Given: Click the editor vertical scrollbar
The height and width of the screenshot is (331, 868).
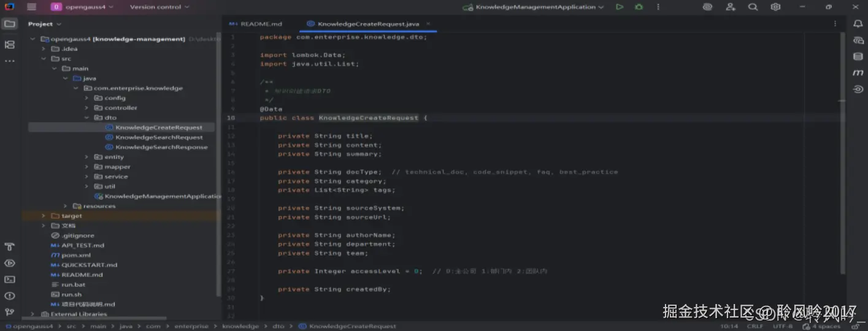Looking at the screenshot, I should coord(843,153).
